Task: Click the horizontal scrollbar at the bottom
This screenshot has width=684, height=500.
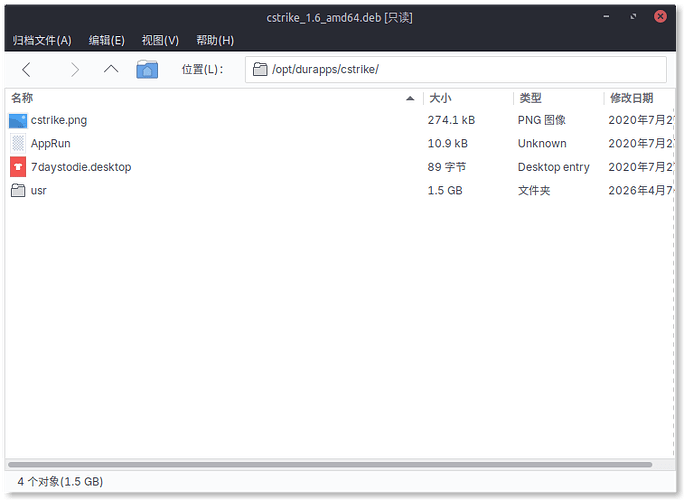Action: point(330,465)
